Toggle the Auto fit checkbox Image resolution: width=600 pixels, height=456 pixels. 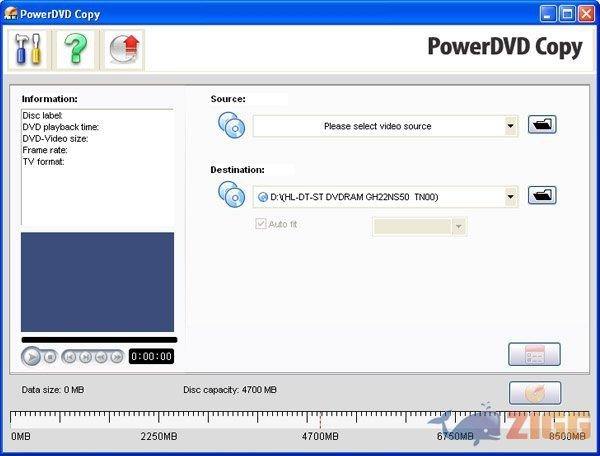tap(262, 225)
